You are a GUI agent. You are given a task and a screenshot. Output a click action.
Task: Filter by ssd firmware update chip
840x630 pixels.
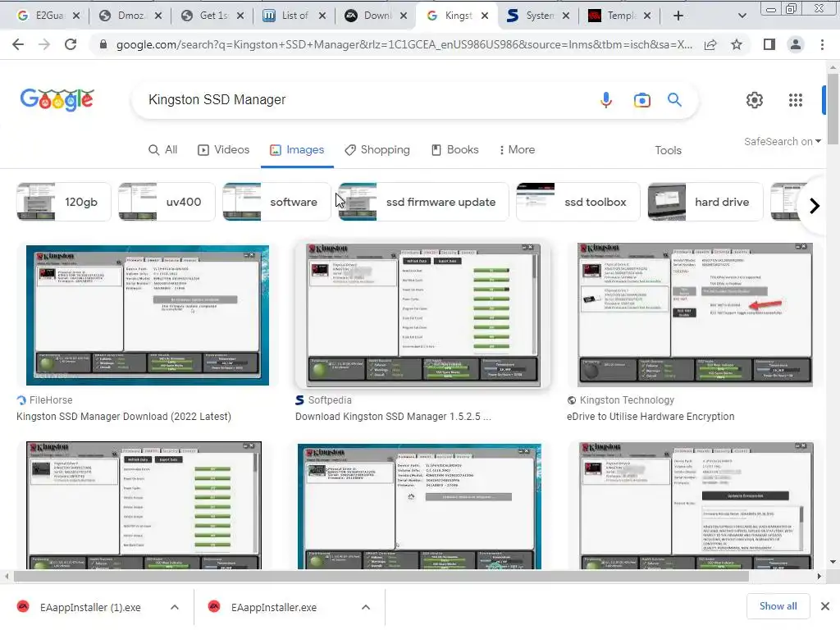[x=423, y=202]
